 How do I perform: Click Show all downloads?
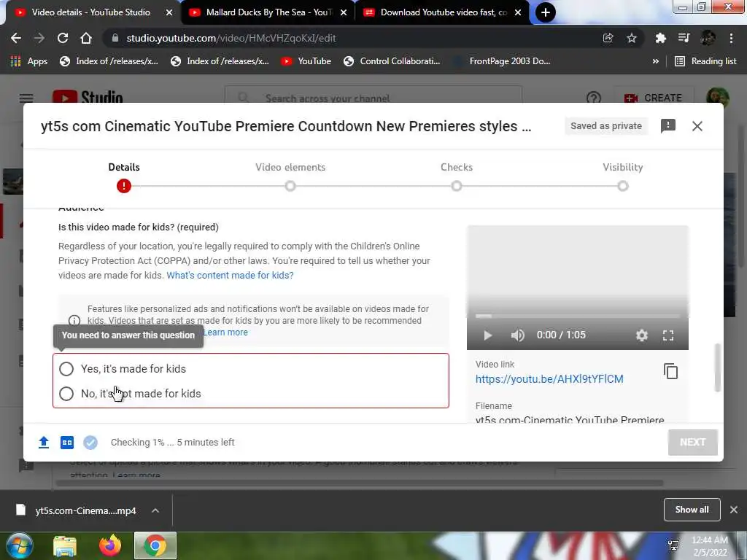pyautogui.click(x=692, y=510)
